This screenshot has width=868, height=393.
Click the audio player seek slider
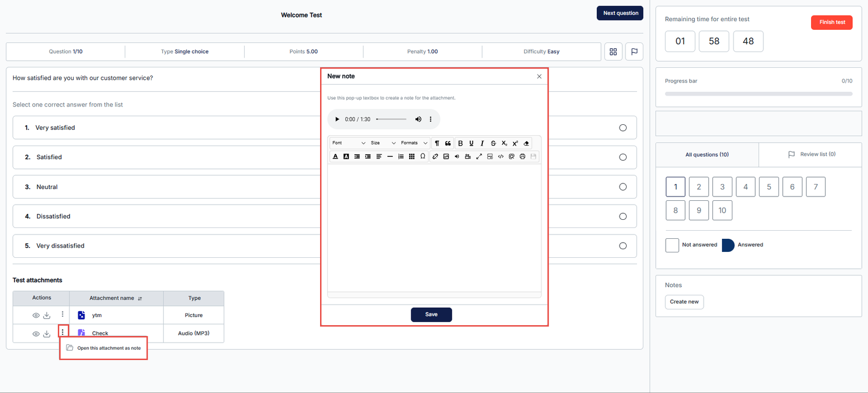pyautogui.click(x=391, y=119)
